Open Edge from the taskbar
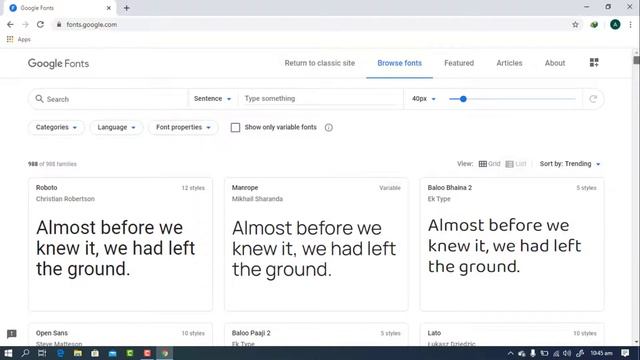The height and width of the screenshot is (360, 640). (60, 353)
